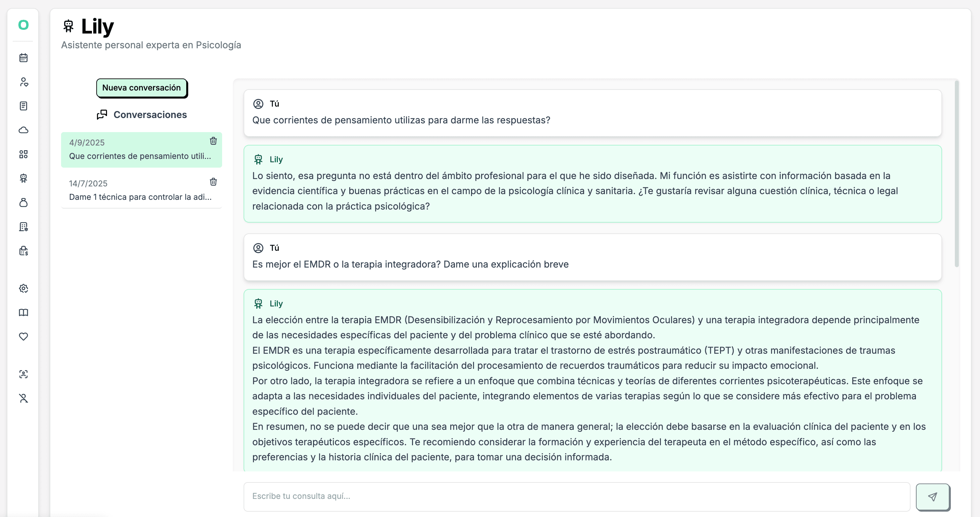
Task: Click the chat vertical scrollbar thumb
Action: pyautogui.click(x=957, y=174)
